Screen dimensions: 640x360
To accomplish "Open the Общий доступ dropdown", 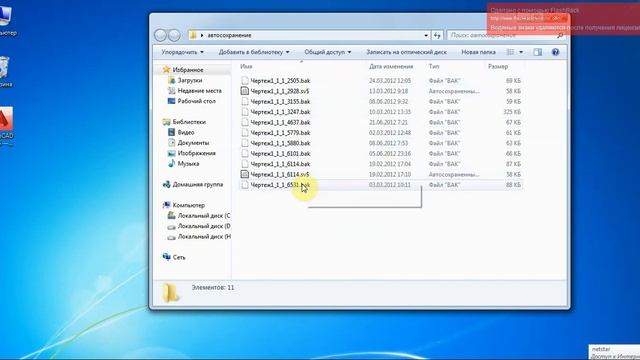I will pos(328,52).
